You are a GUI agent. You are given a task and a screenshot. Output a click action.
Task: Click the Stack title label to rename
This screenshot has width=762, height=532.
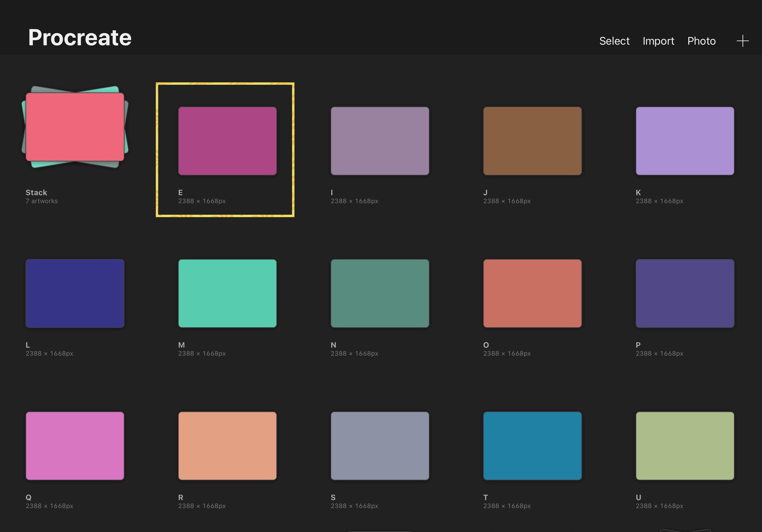36,193
